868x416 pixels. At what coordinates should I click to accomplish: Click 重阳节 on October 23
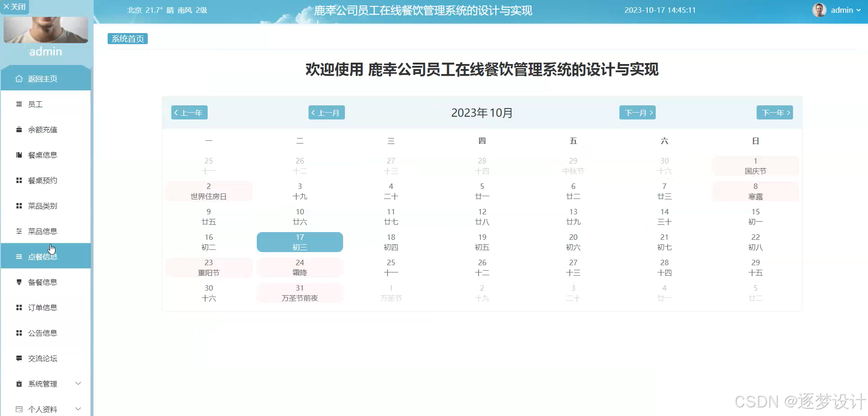click(x=208, y=267)
